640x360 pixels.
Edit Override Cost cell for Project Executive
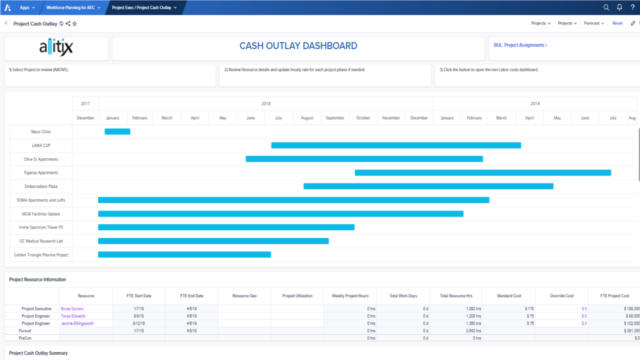click(x=562, y=309)
